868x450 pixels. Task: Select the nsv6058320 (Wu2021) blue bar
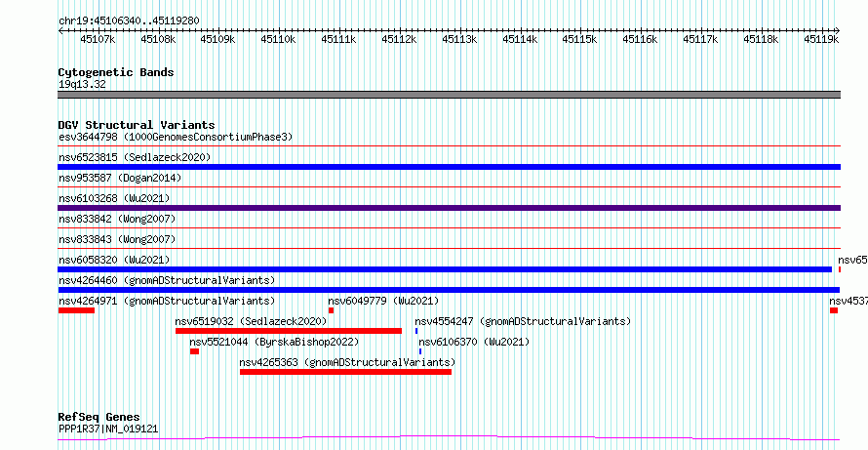click(x=445, y=269)
